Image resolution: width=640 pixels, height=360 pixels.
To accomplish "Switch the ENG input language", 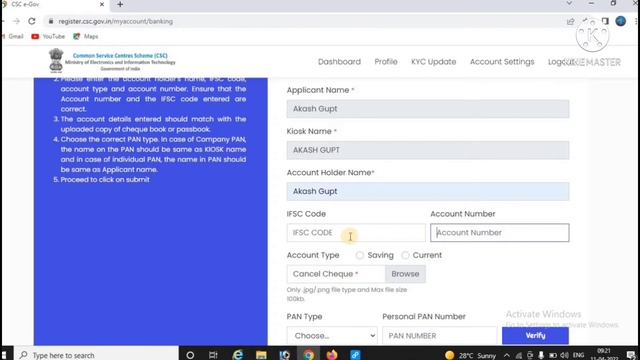I will tap(578, 356).
